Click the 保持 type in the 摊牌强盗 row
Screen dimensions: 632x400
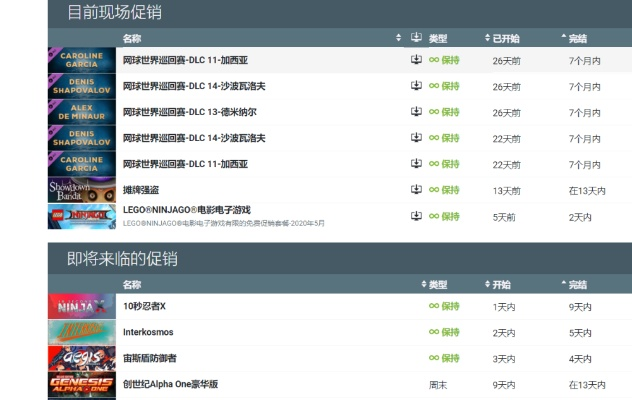pos(444,190)
